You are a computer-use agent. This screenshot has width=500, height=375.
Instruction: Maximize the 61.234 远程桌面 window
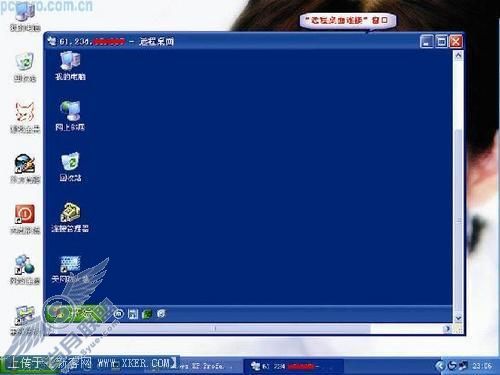(x=441, y=42)
